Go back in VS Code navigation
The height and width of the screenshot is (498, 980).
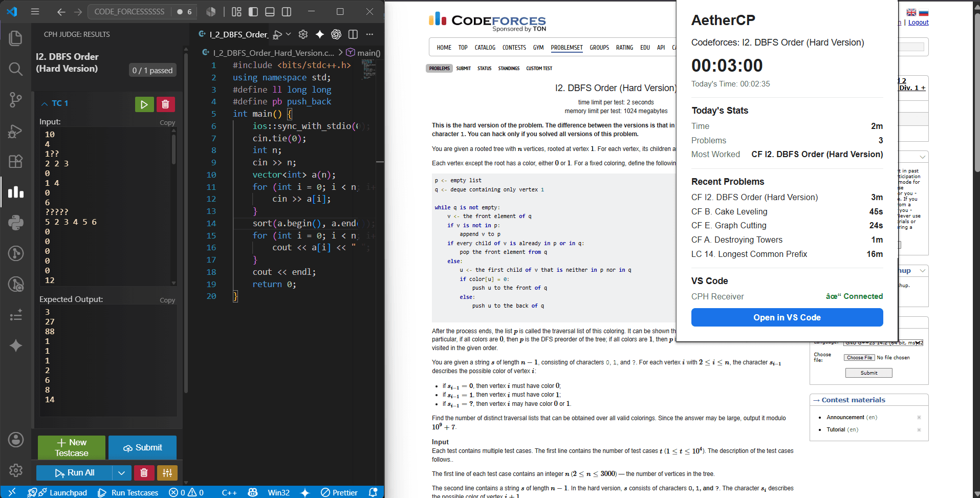point(61,11)
